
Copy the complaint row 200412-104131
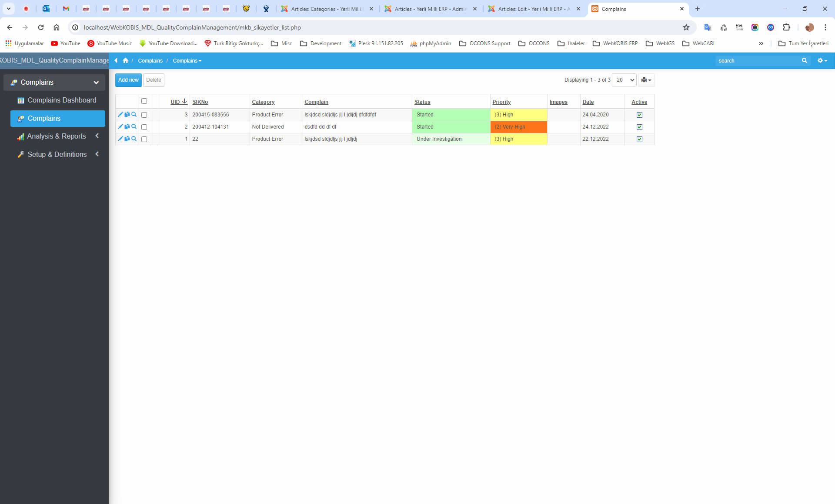click(x=127, y=127)
